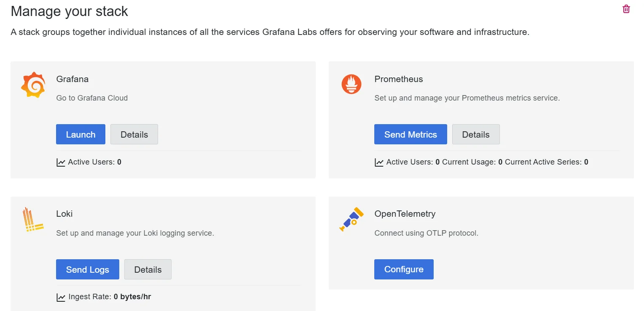This screenshot has width=644, height=311.
Task: Configure the OpenTelemetry connection
Action: click(403, 269)
